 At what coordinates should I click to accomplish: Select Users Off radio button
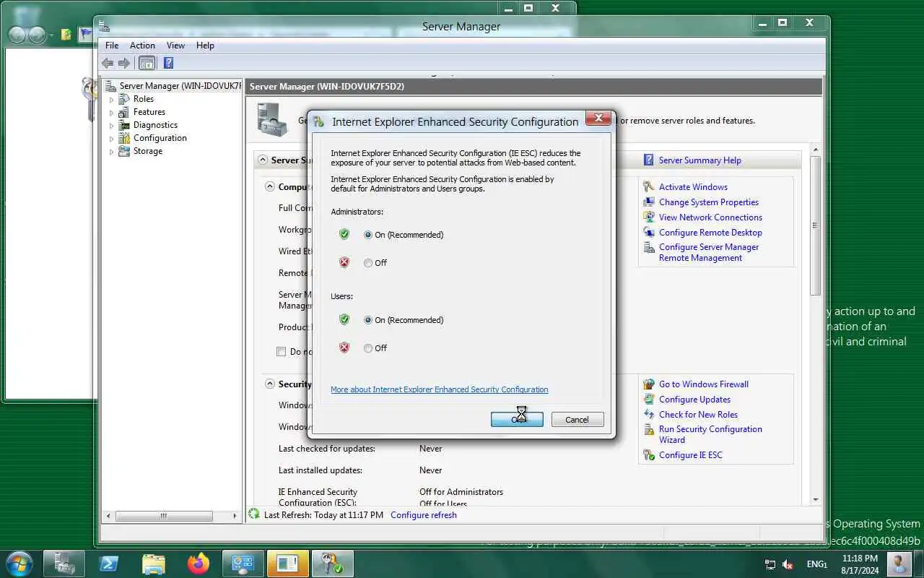[x=368, y=348]
